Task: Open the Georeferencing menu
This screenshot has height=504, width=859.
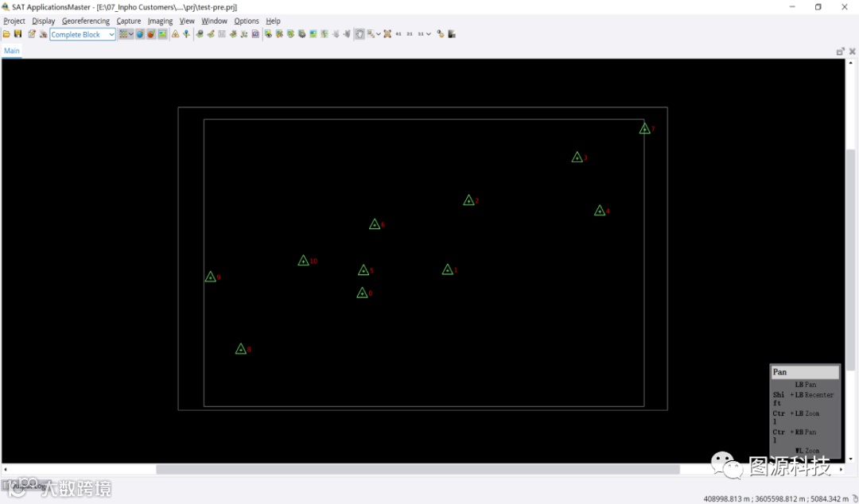Action: coord(85,21)
